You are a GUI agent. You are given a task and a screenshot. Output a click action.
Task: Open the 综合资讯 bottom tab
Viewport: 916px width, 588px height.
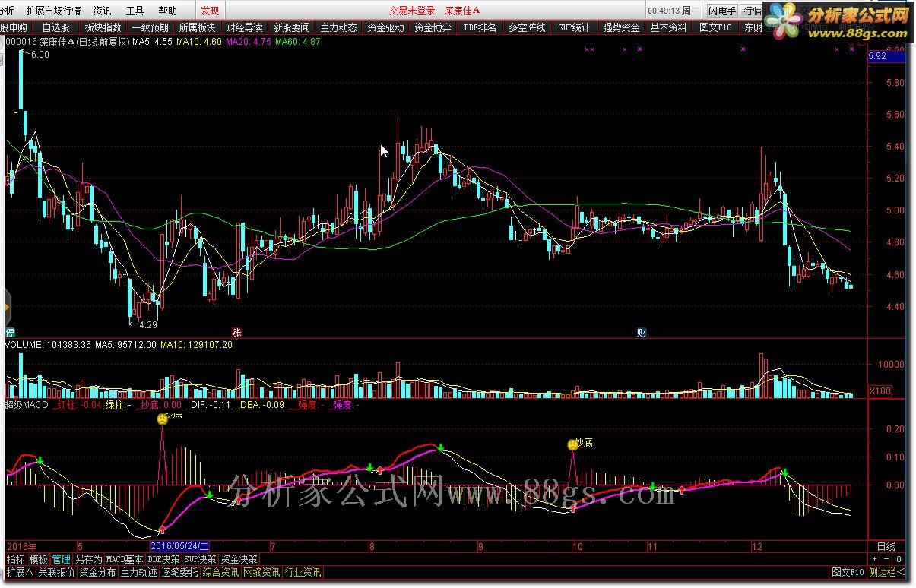tap(220, 572)
